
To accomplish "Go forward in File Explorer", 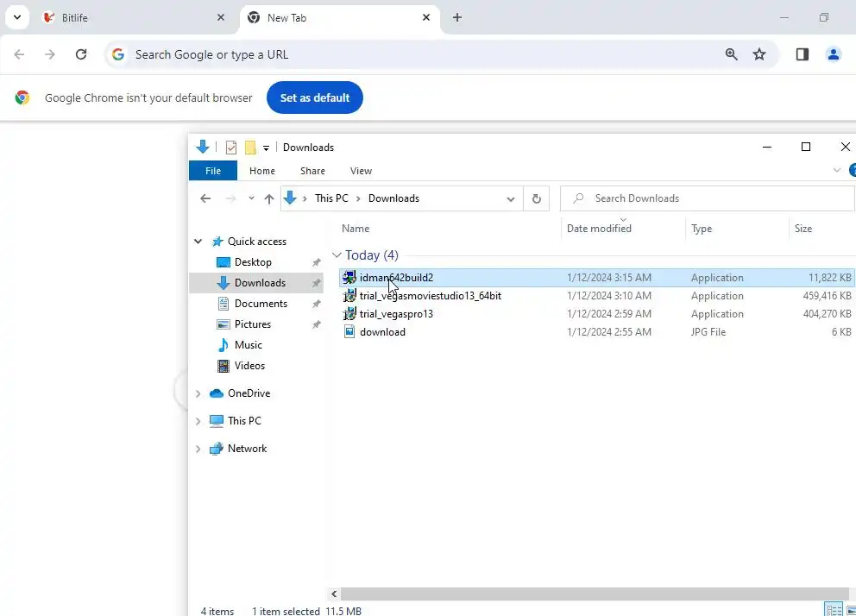I will pyautogui.click(x=231, y=198).
